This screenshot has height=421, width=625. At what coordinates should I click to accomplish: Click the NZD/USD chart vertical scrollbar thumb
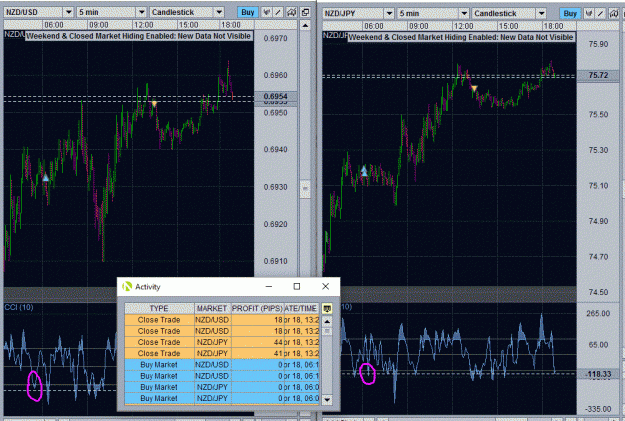[x=305, y=189]
